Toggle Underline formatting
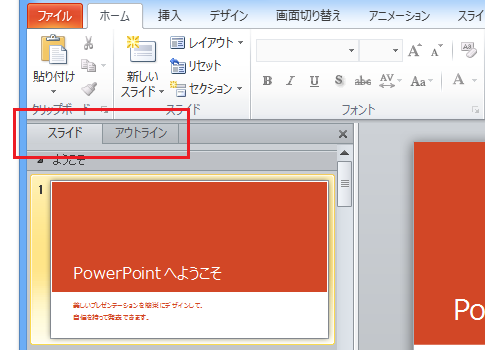 [x=314, y=81]
